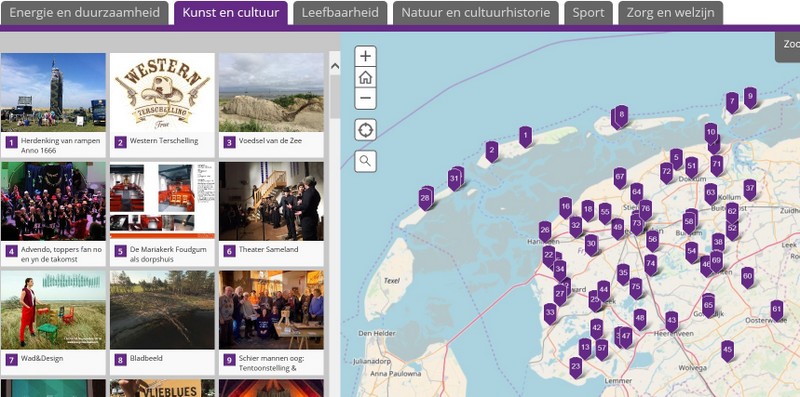800x397 pixels.
Task: Zoom out of the map
Action: [365, 98]
